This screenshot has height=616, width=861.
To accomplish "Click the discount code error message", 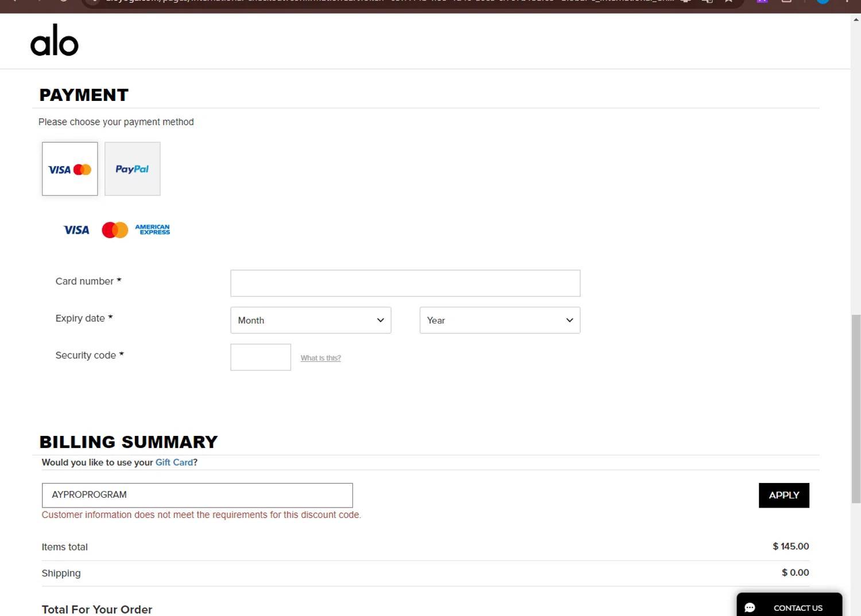I will pyautogui.click(x=201, y=515).
